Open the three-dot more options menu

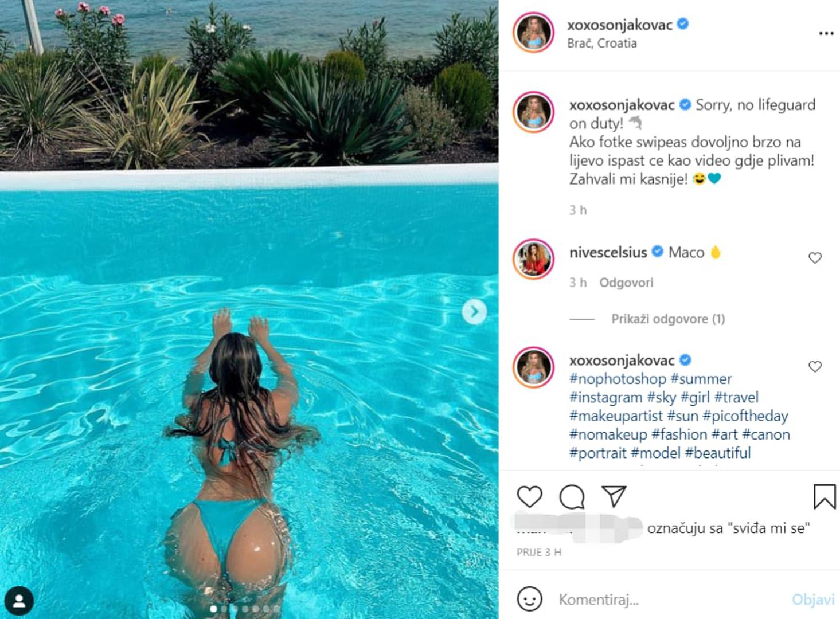pos(826,33)
